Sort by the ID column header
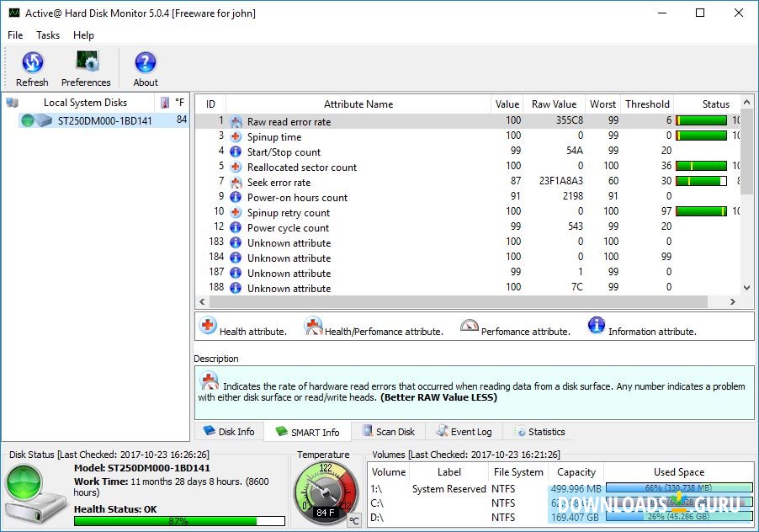Image resolution: width=759 pixels, height=532 pixels. (210, 104)
